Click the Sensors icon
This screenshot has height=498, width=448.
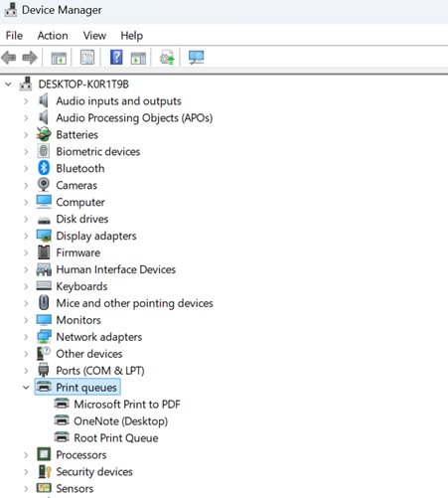(44, 488)
